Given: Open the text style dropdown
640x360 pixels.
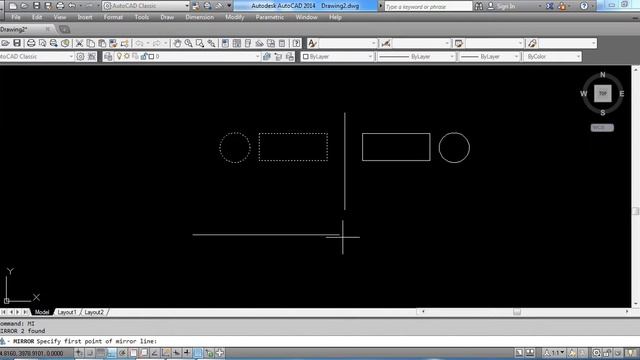Looking at the screenshot, I should [x=348, y=43].
